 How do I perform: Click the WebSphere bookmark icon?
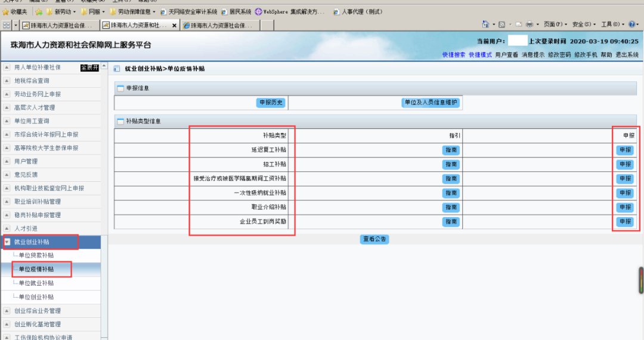point(258,11)
